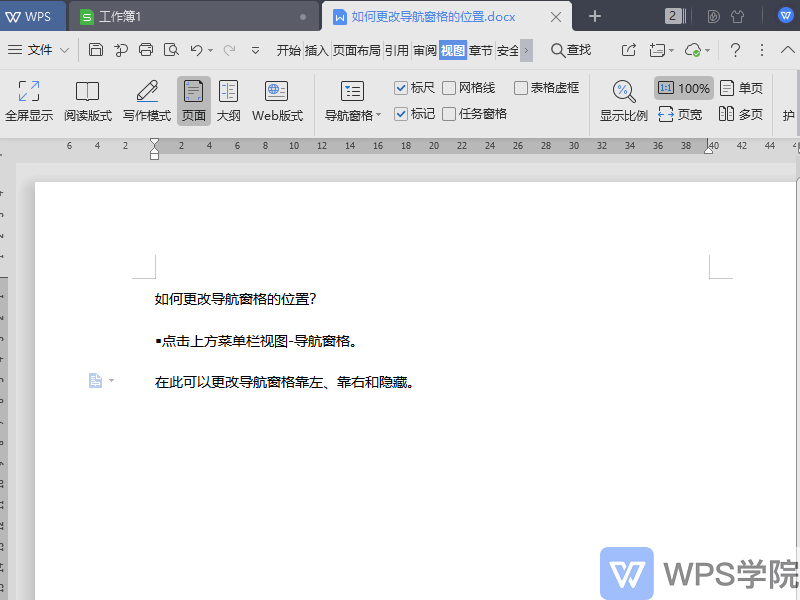Click the full screen display icon

(29, 100)
